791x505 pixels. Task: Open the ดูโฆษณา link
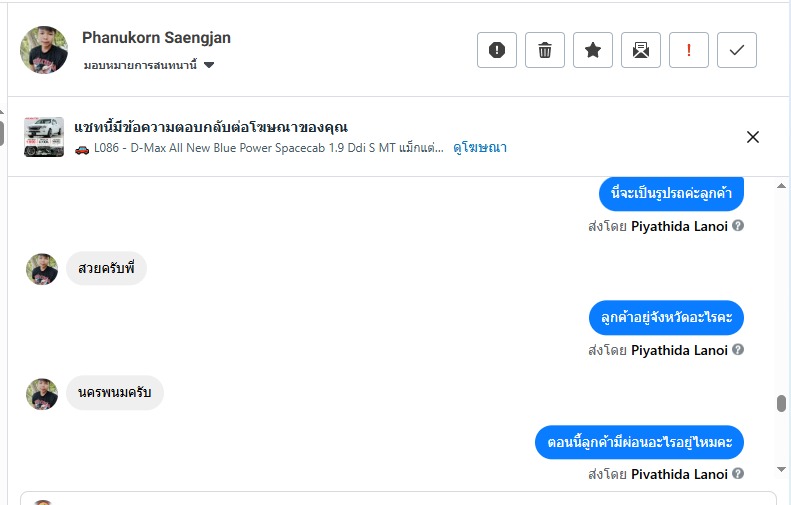[x=480, y=148]
